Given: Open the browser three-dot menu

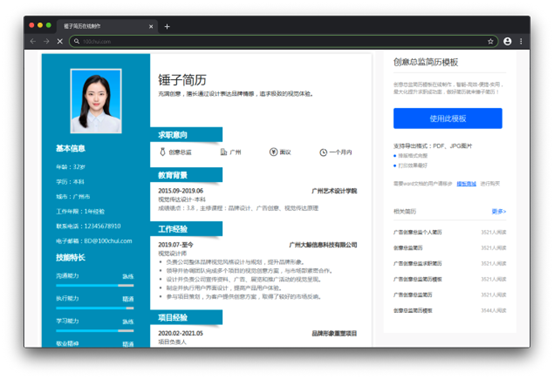Looking at the screenshot, I should (x=521, y=41).
